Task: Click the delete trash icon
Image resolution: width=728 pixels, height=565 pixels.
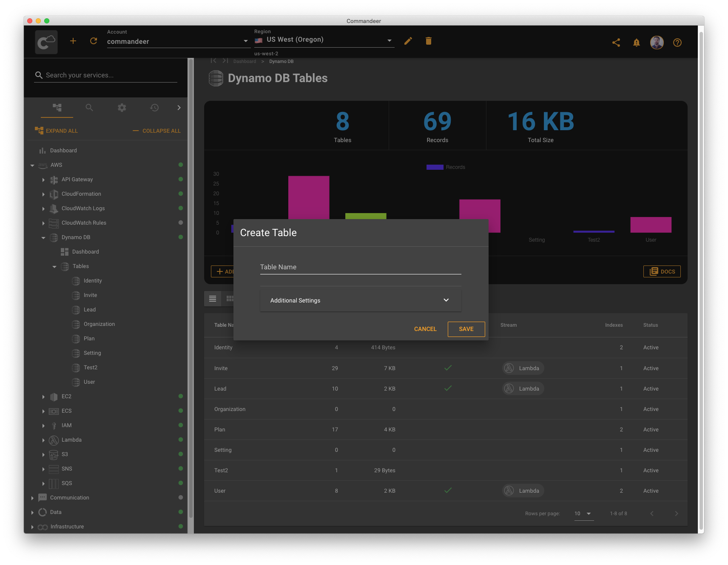Action: click(x=429, y=41)
